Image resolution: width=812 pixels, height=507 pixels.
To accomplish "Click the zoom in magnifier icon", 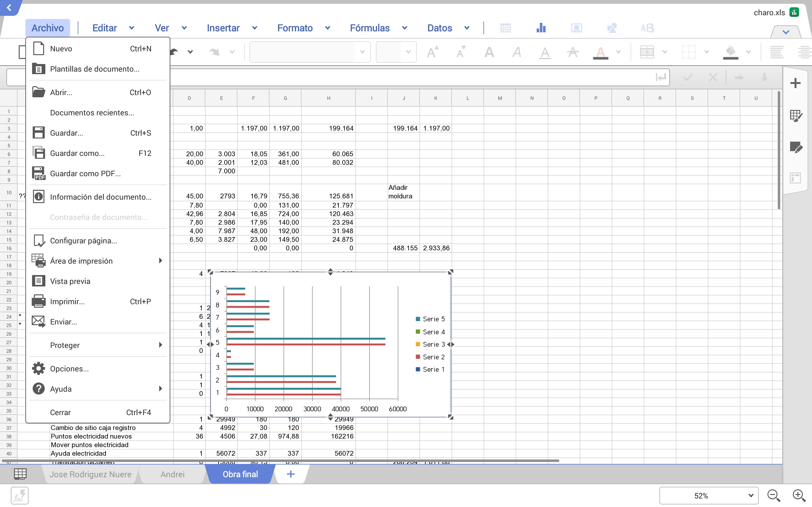I will (x=799, y=495).
